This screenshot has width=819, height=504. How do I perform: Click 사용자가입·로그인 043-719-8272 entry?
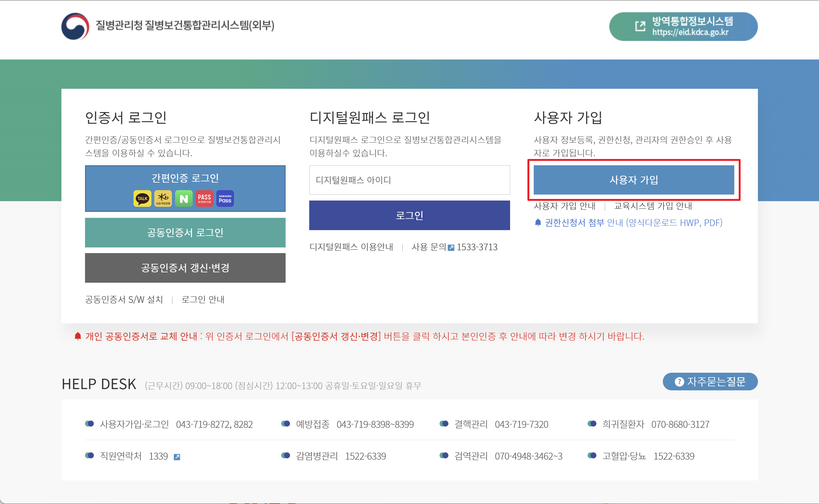[x=169, y=424]
